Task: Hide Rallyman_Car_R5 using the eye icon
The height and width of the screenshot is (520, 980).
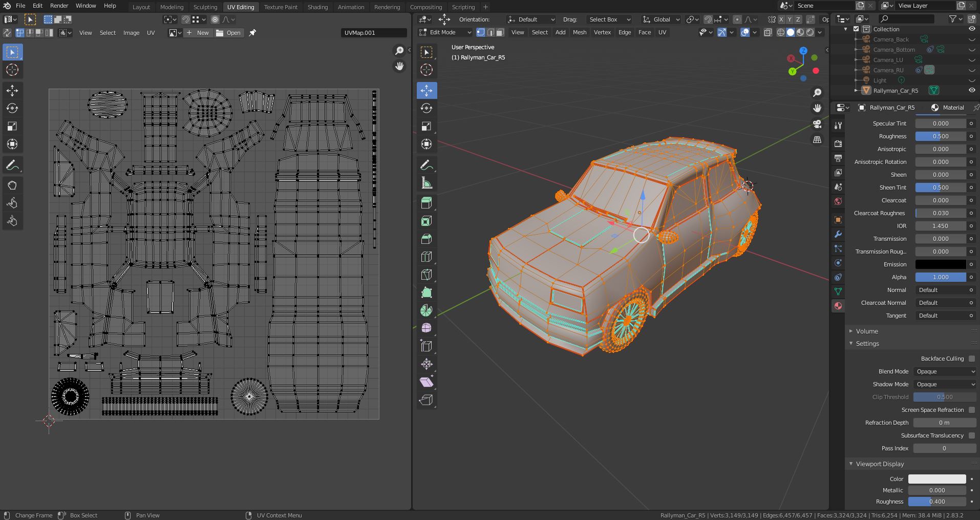Action: pyautogui.click(x=971, y=91)
